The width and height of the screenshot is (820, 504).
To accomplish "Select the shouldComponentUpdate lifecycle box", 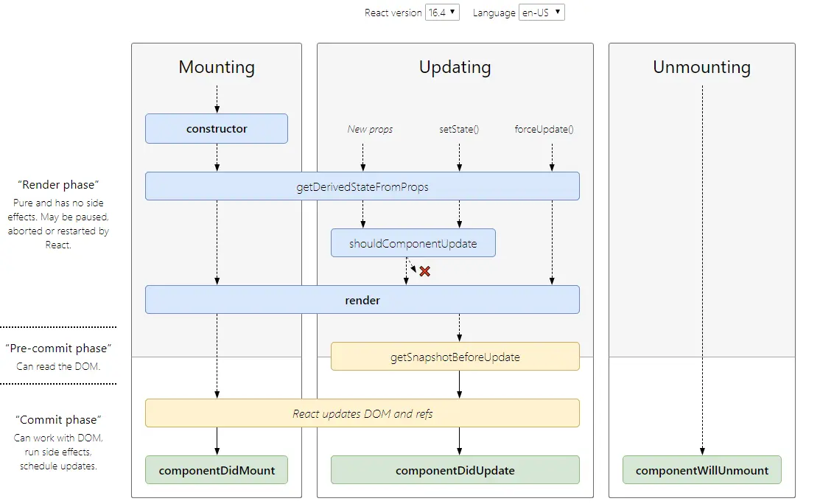I will coord(413,242).
